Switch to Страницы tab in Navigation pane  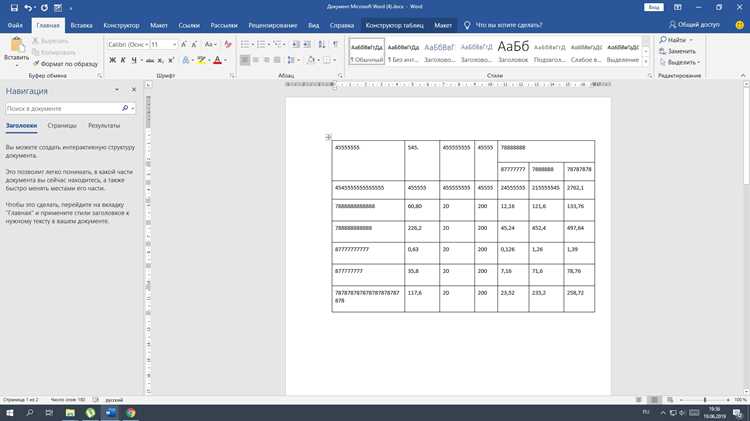(x=62, y=125)
